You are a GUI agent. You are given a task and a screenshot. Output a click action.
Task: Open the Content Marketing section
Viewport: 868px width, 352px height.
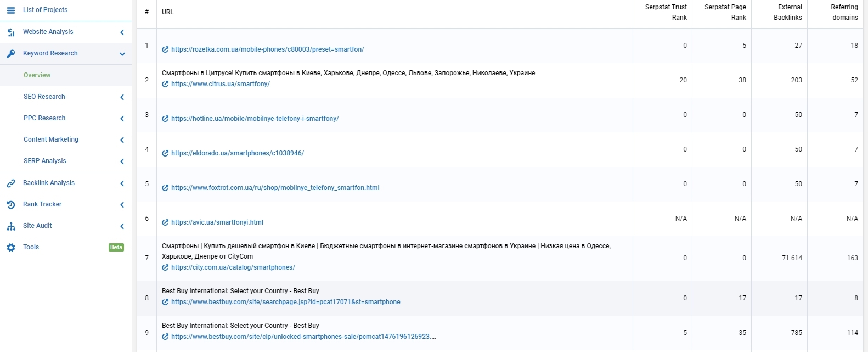51,139
